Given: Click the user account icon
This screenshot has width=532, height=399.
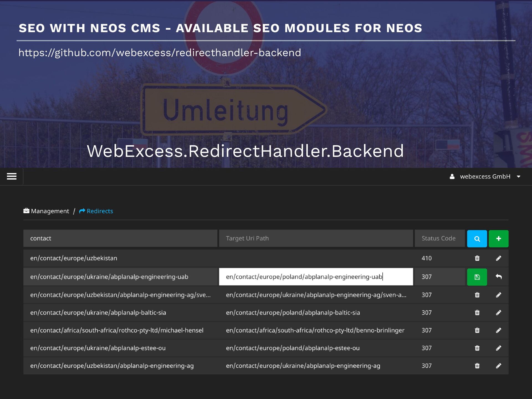Looking at the screenshot, I should point(452,177).
